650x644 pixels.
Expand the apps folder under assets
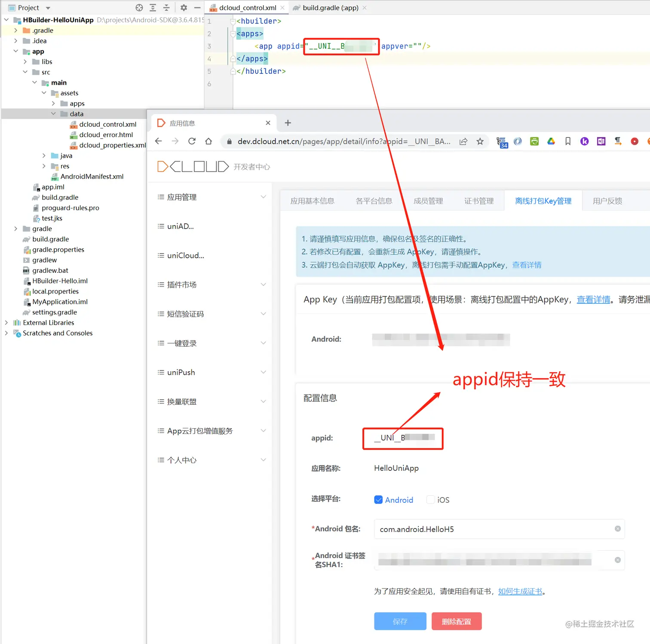click(53, 104)
